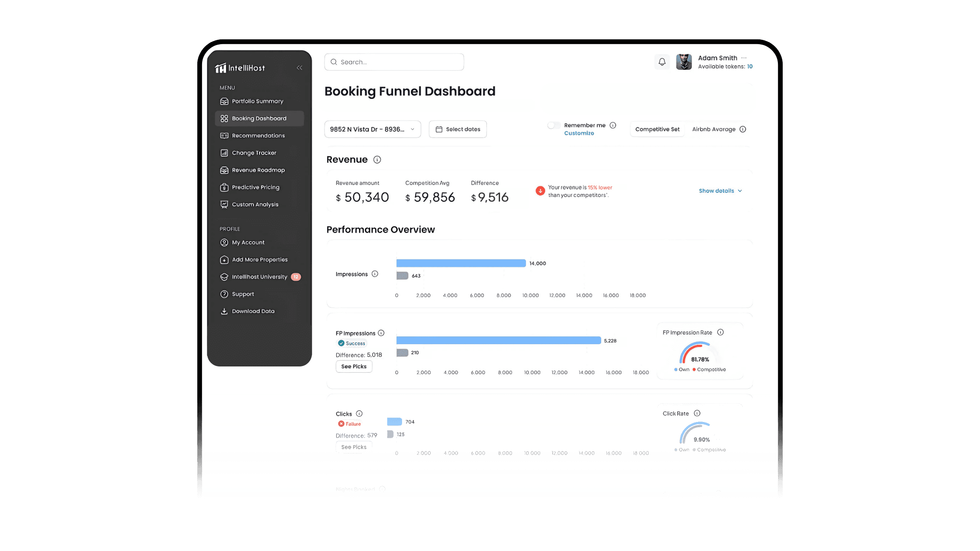Open the property address dropdown
The image size is (980, 551).
click(372, 129)
